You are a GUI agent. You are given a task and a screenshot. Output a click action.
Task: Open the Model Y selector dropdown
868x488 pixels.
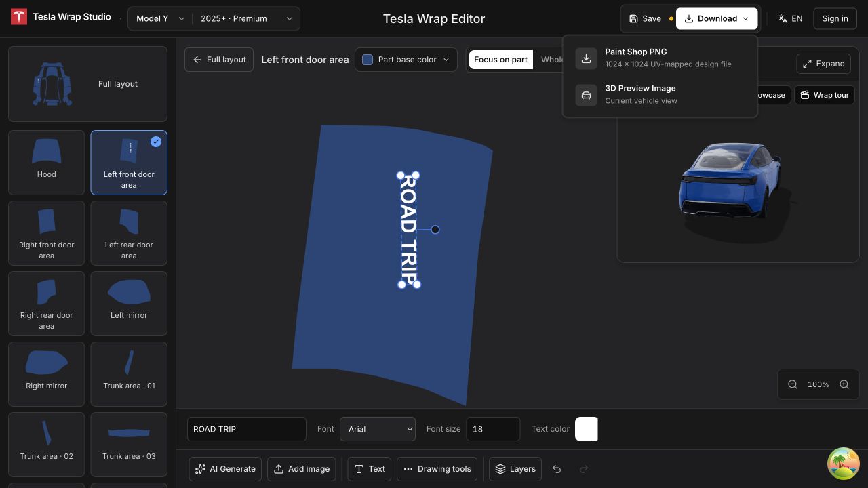(x=160, y=18)
